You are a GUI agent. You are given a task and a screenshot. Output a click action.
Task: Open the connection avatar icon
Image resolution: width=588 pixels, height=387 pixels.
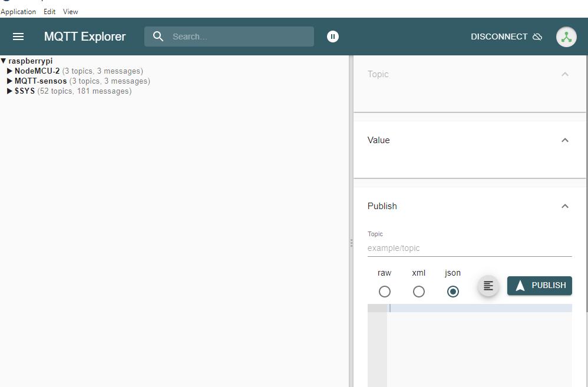coord(566,37)
